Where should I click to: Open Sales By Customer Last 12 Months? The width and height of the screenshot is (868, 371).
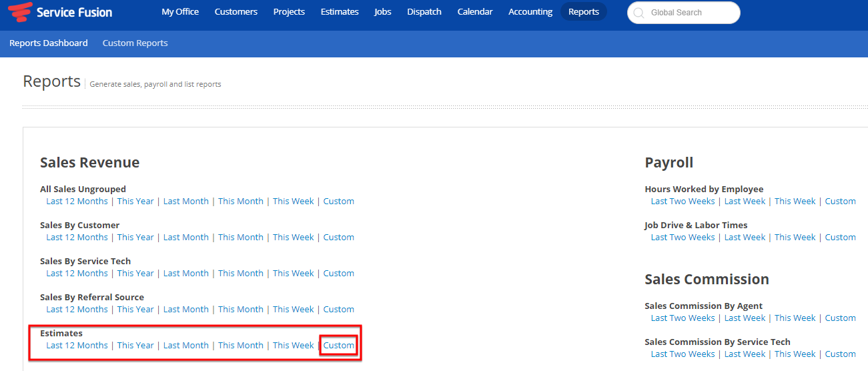pyautogui.click(x=77, y=238)
